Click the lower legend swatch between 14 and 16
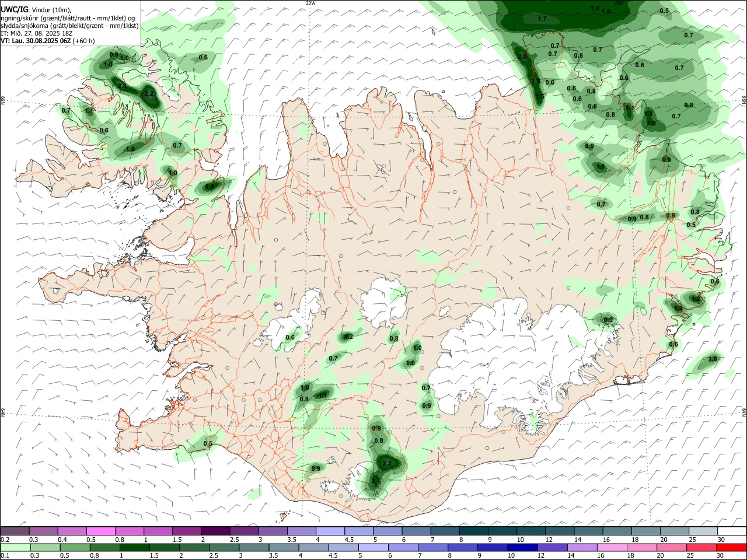The height and width of the screenshot is (560, 747). 581,548
